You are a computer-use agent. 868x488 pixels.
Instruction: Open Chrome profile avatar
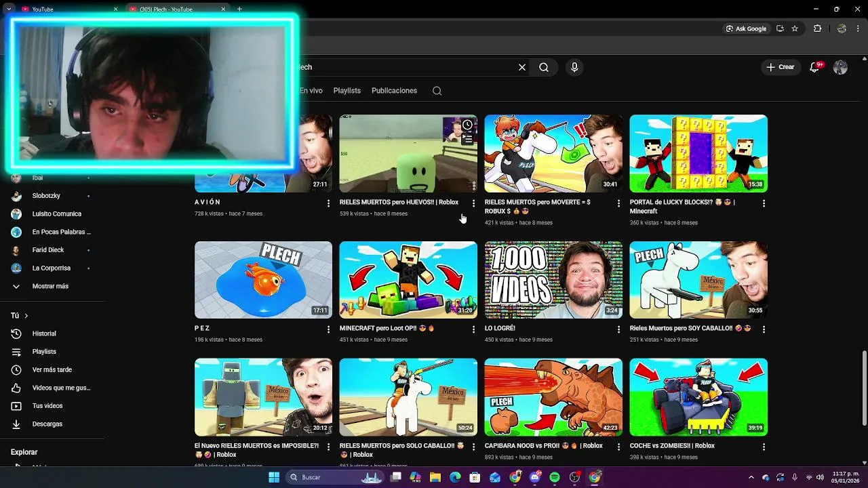point(842,28)
